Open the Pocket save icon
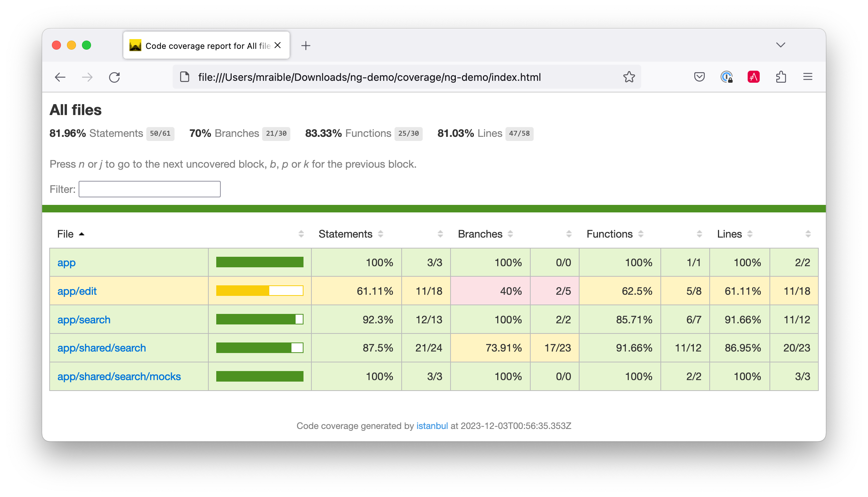Viewport: 868px width, 497px height. 699,77
